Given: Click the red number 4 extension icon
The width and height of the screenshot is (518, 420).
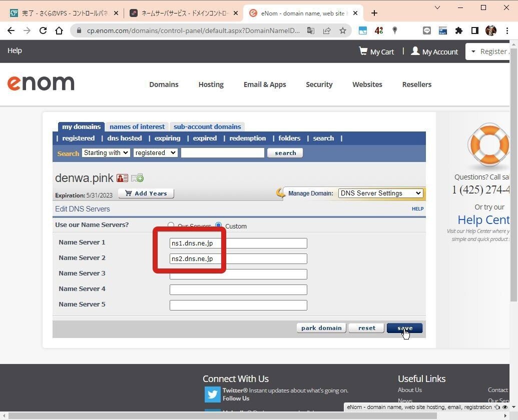Looking at the screenshot, I should (x=378, y=30).
